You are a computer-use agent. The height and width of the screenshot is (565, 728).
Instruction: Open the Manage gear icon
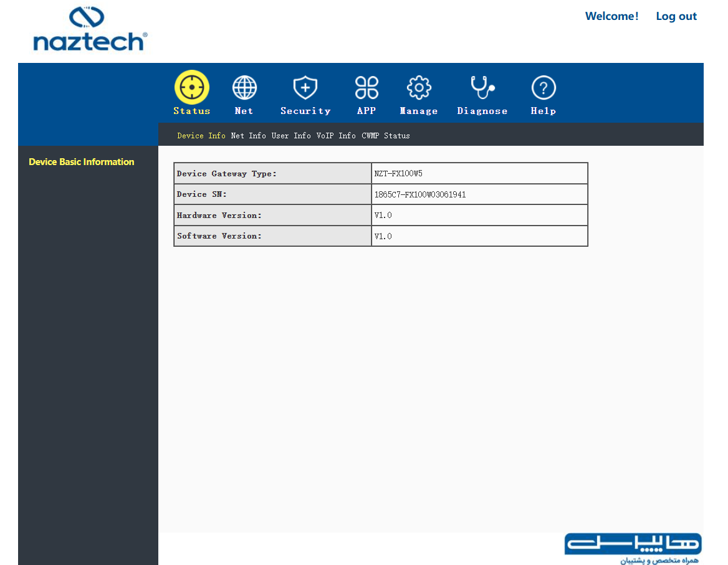click(419, 88)
